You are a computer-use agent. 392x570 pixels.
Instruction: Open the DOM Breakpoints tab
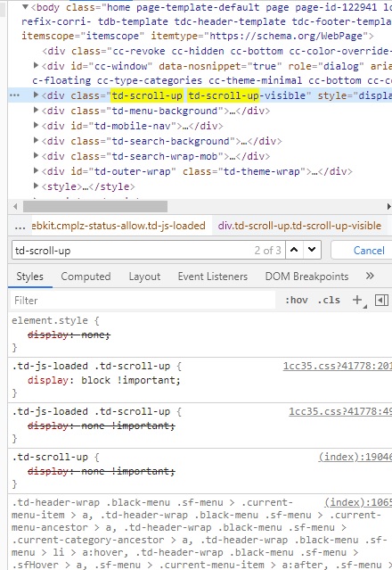click(x=306, y=277)
